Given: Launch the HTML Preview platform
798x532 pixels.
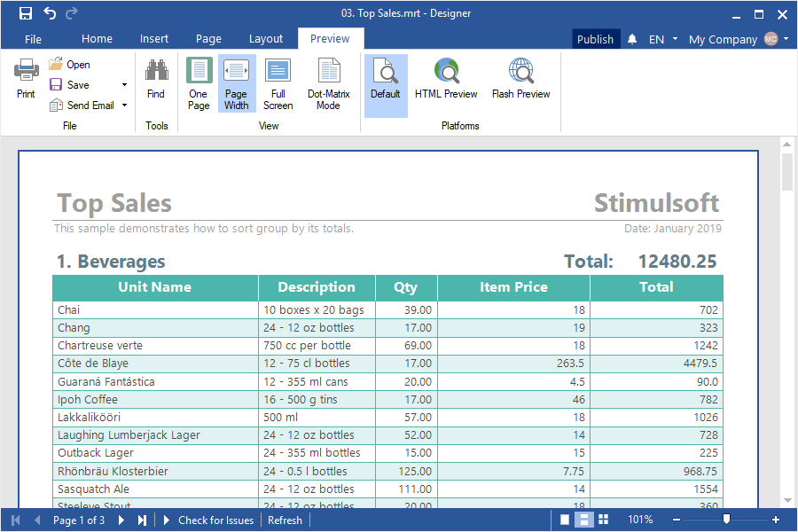Looking at the screenshot, I should pos(446,79).
